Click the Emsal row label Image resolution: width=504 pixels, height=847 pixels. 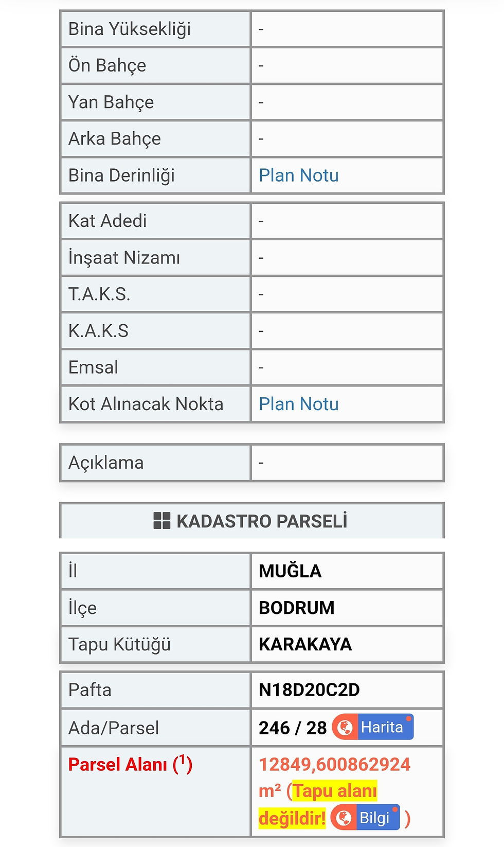point(93,367)
